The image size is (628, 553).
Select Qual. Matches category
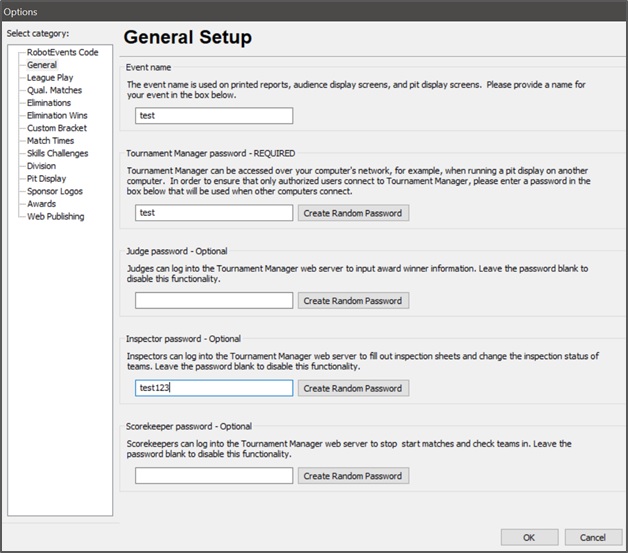[54, 90]
